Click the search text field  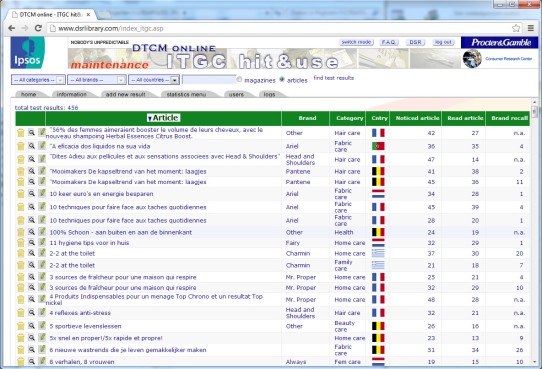click(x=209, y=80)
